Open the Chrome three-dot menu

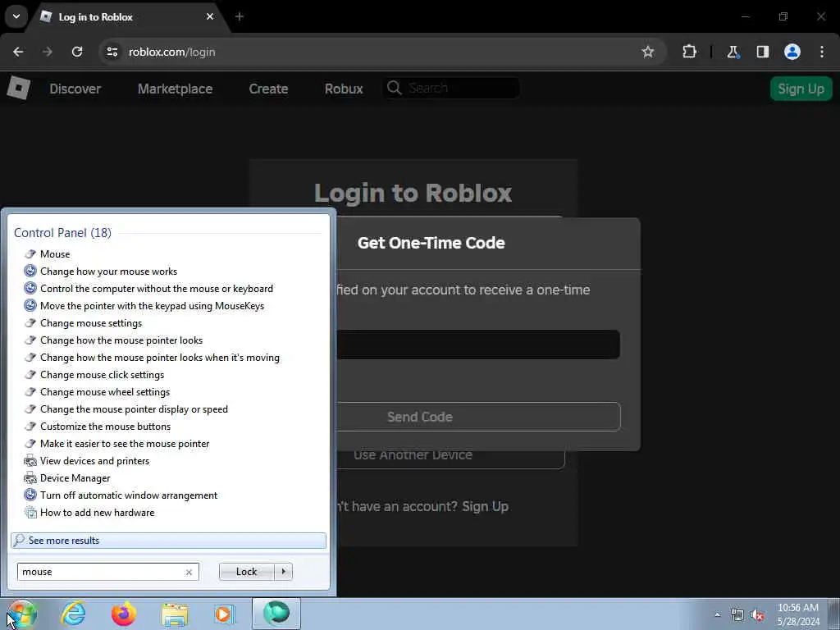click(822, 52)
